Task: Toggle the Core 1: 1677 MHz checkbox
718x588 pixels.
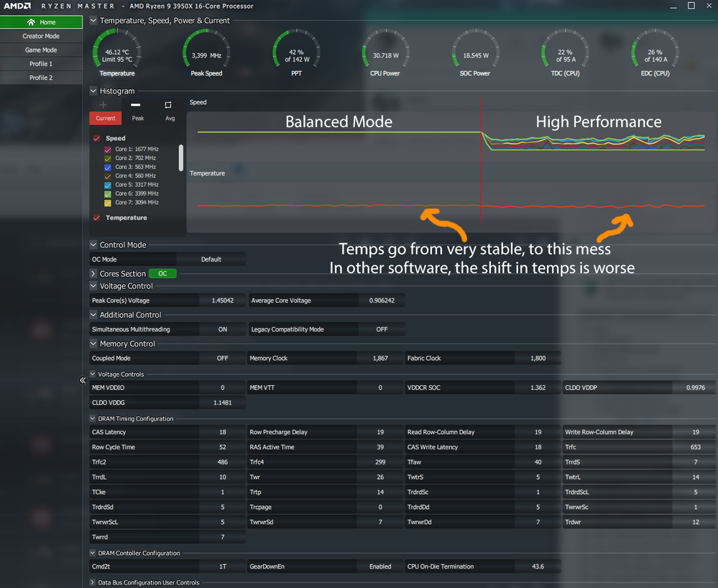Action: (108, 150)
